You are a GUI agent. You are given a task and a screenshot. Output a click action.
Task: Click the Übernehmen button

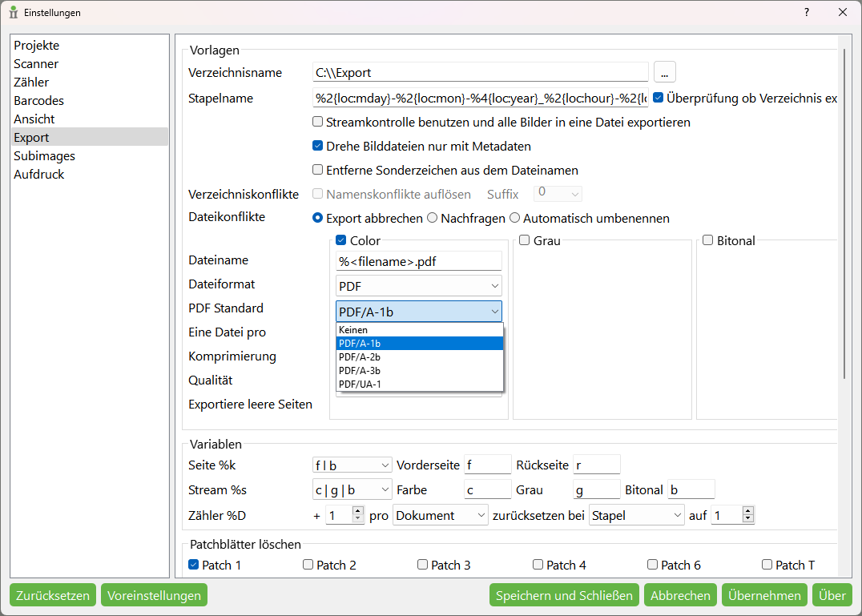764,595
